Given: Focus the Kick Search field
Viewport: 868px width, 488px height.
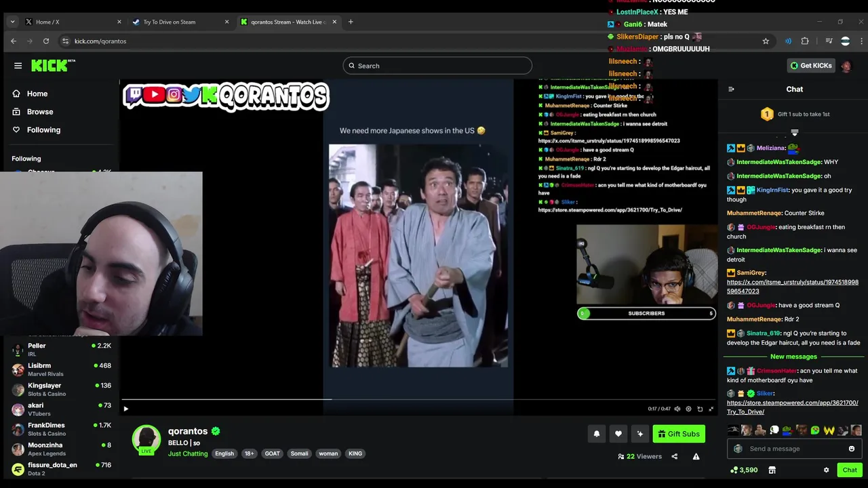Looking at the screenshot, I should [437, 66].
